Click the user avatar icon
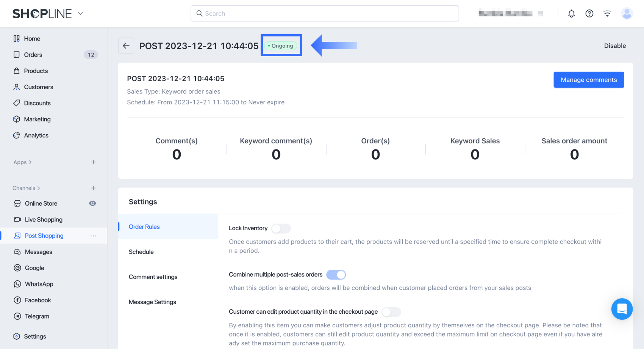Image resolution: width=644 pixels, height=349 pixels. coord(627,14)
